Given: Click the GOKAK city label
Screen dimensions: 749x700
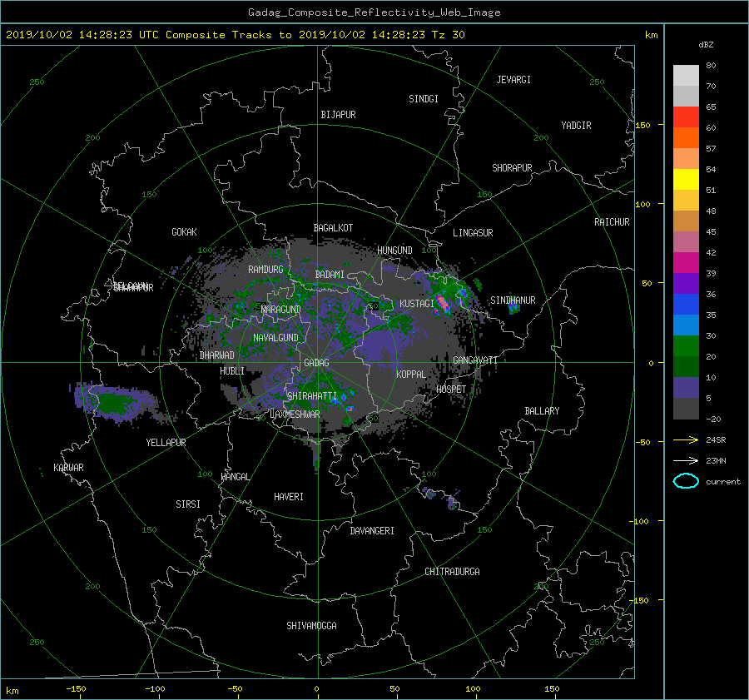Looking at the screenshot, I should click(184, 232).
